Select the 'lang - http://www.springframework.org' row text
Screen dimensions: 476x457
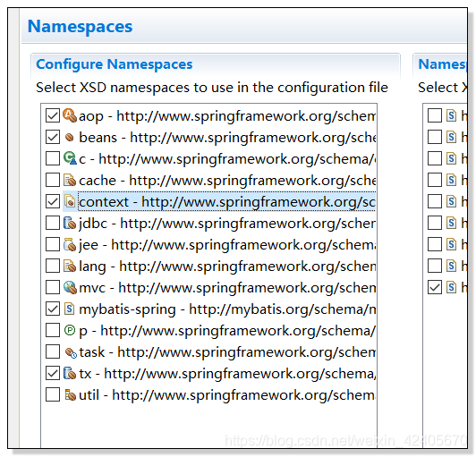click(x=227, y=267)
